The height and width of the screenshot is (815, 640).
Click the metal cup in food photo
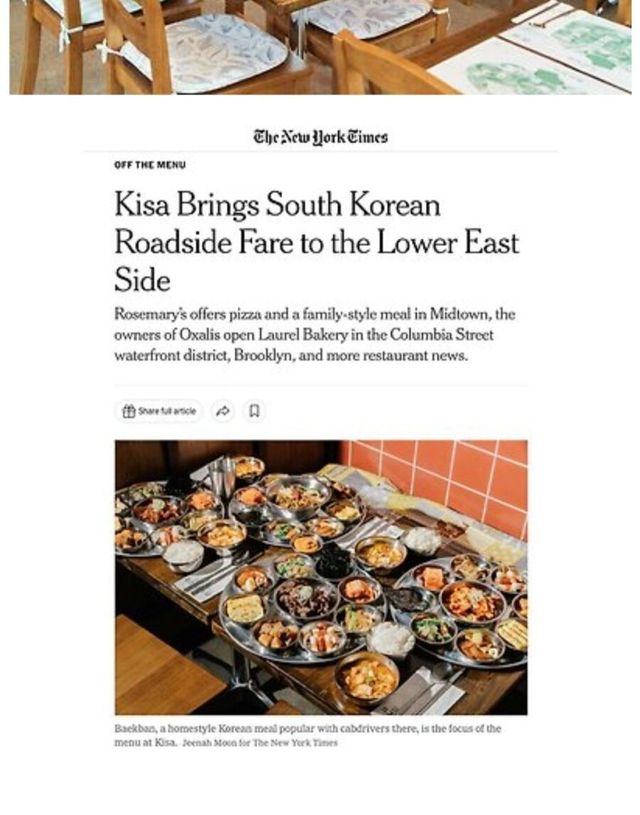[224, 477]
